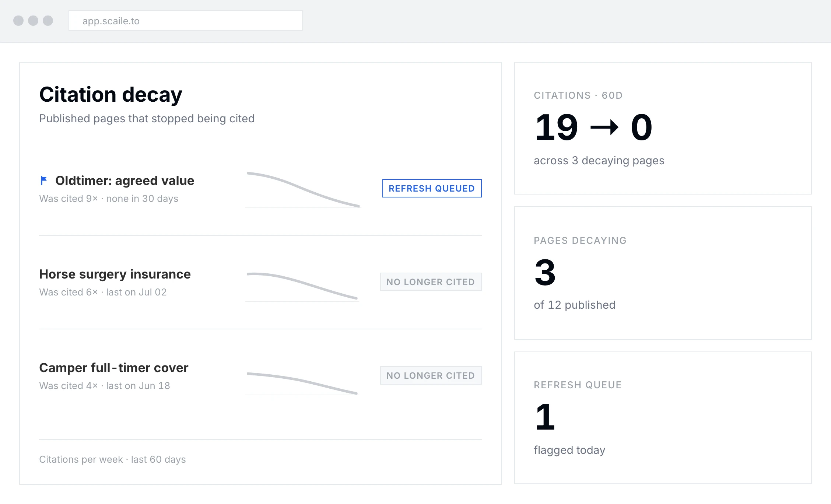
Task: Click the middle gray window control dot
Action: click(33, 21)
